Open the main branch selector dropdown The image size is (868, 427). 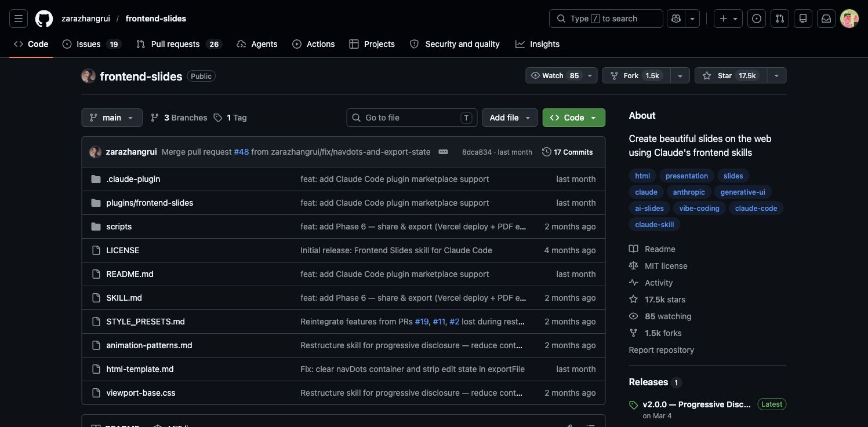(x=112, y=118)
